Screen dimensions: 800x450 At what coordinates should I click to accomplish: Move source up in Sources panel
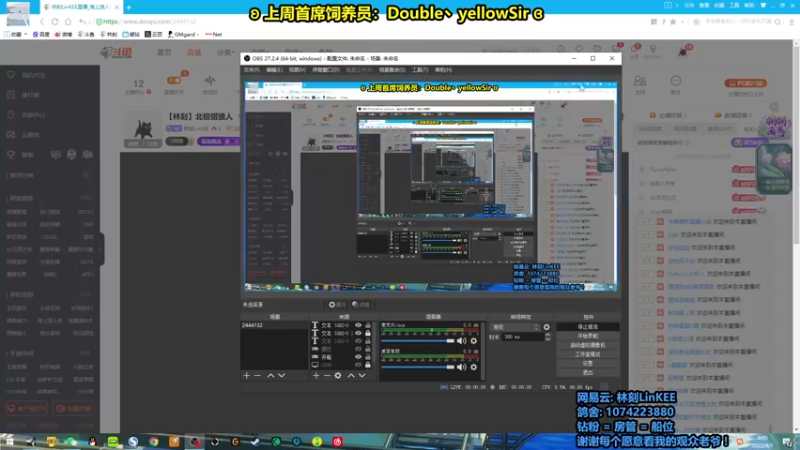[x=351, y=376]
